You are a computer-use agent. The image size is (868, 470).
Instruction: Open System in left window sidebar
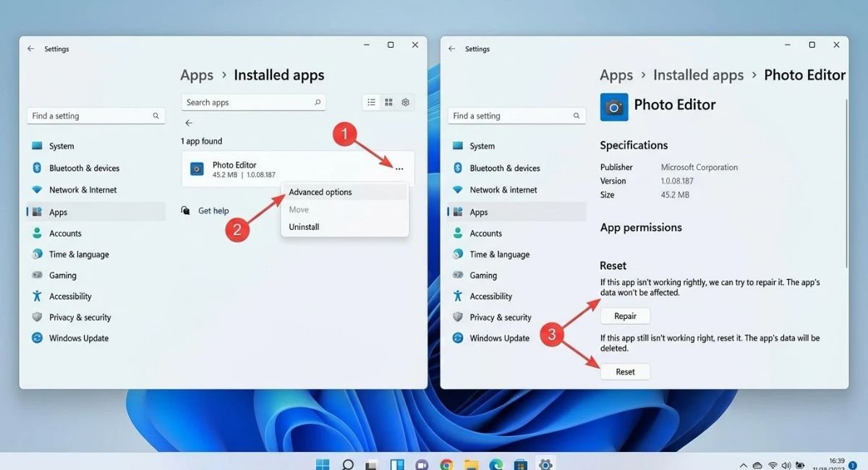click(x=95, y=146)
